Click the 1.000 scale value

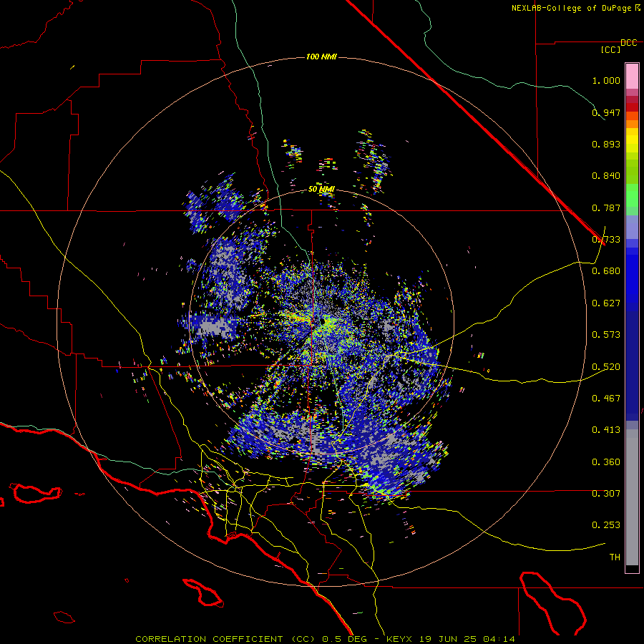(x=606, y=80)
